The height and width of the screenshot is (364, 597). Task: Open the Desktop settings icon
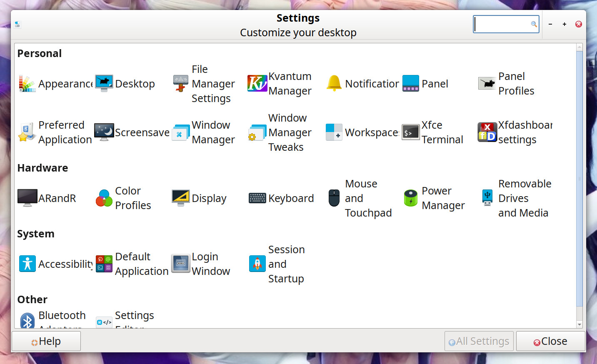click(104, 84)
